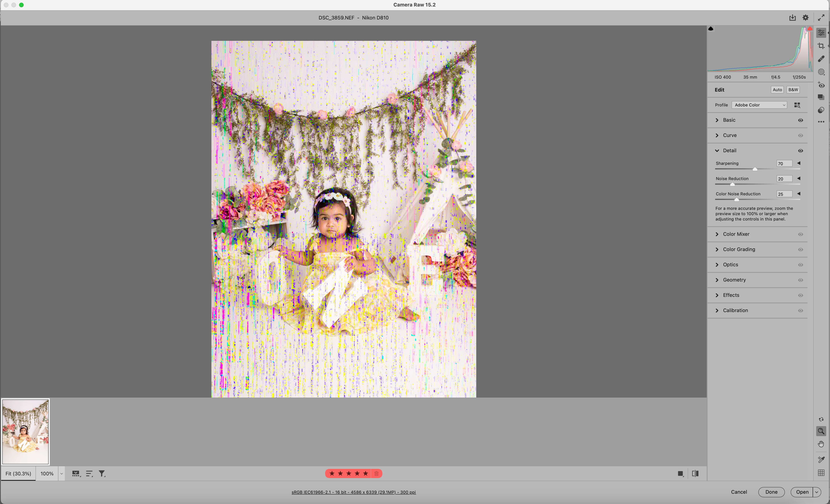Click the Auto button
Viewport: 830px width, 504px height.
(777, 89)
